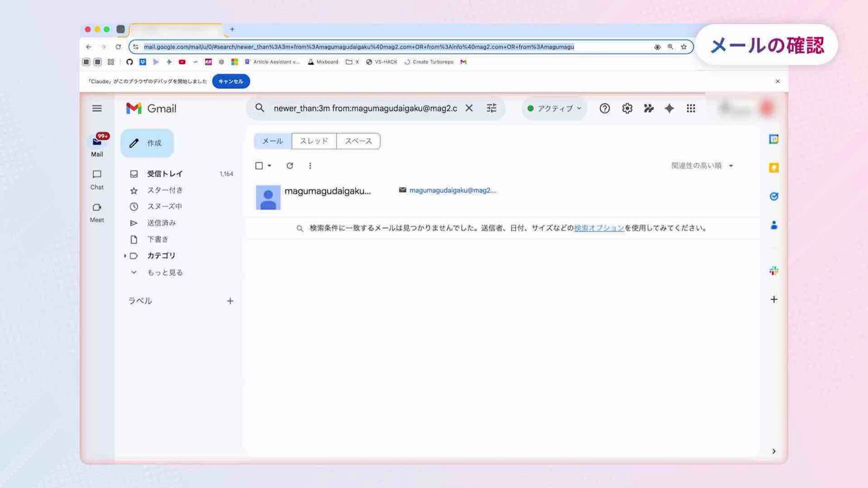Refresh the mail search results
The height and width of the screenshot is (488, 868).
(x=289, y=166)
